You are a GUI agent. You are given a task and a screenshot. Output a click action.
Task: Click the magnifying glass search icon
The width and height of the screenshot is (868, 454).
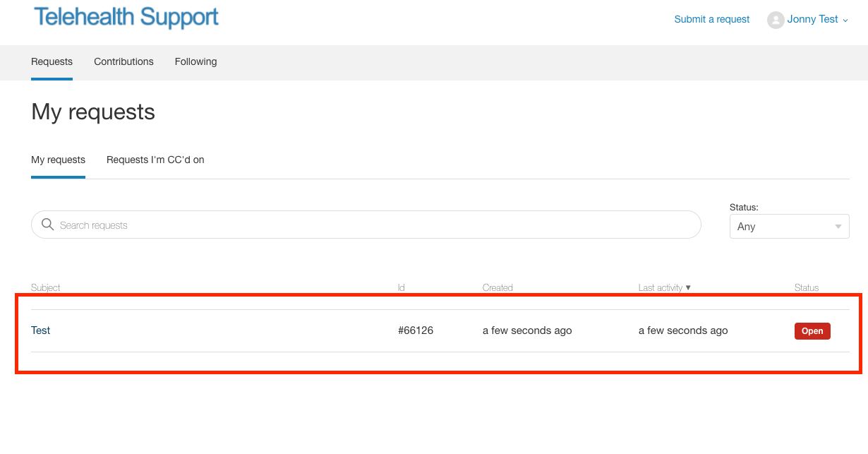(x=48, y=225)
